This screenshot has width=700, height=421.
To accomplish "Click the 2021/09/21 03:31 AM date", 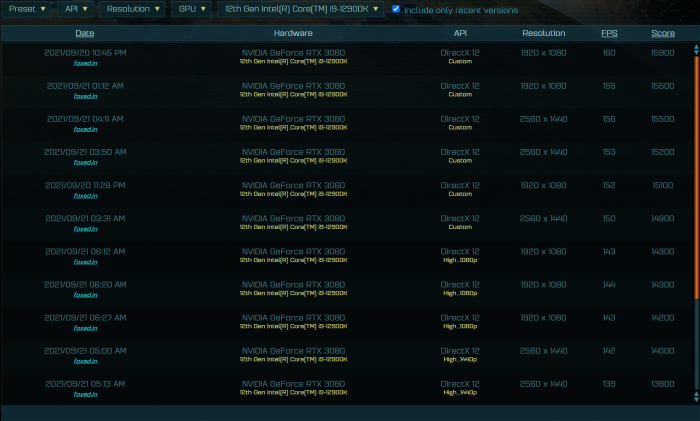I will pos(85,218).
